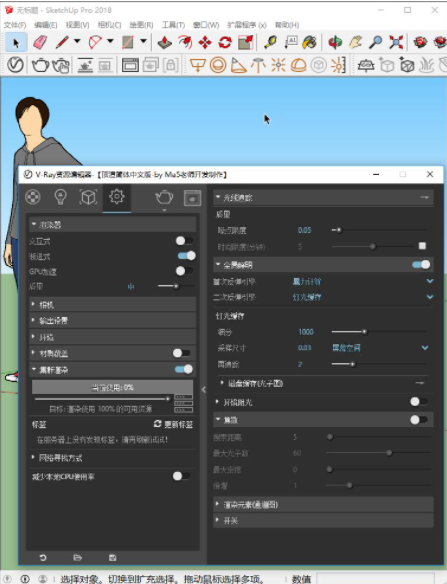Select the Scale tool
The width and height of the screenshot is (447, 584).
[245, 42]
